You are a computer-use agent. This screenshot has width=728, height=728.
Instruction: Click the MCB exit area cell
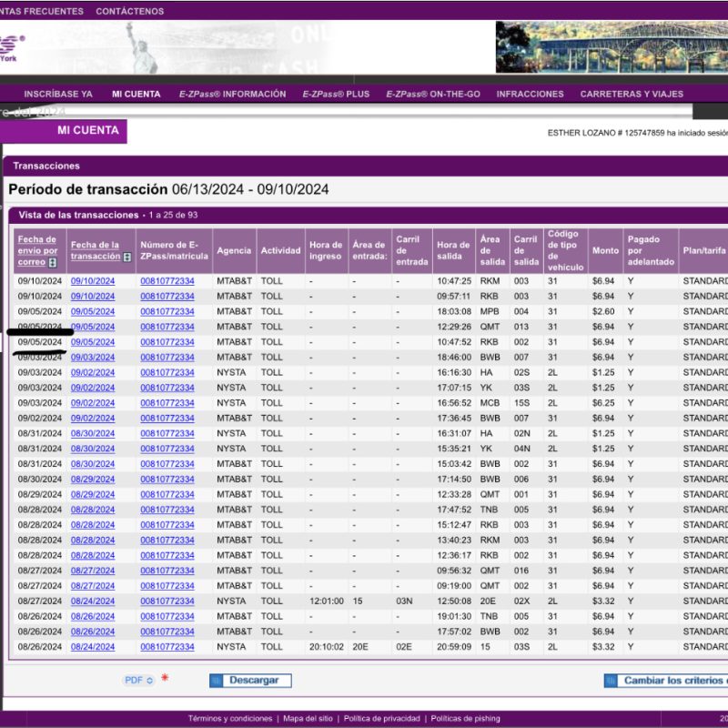click(x=490, y=403)
